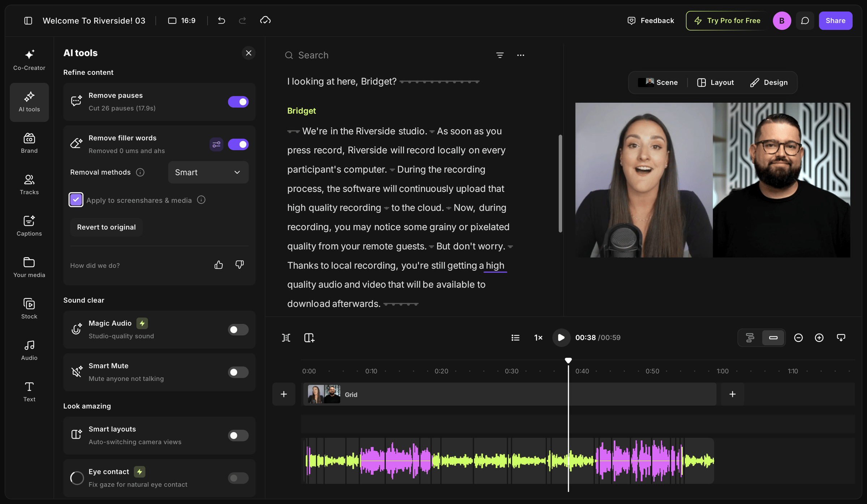Change the 1x playback speed
Image resolution: width=867 pixels, height=504 pixels.
pos(538,337)
